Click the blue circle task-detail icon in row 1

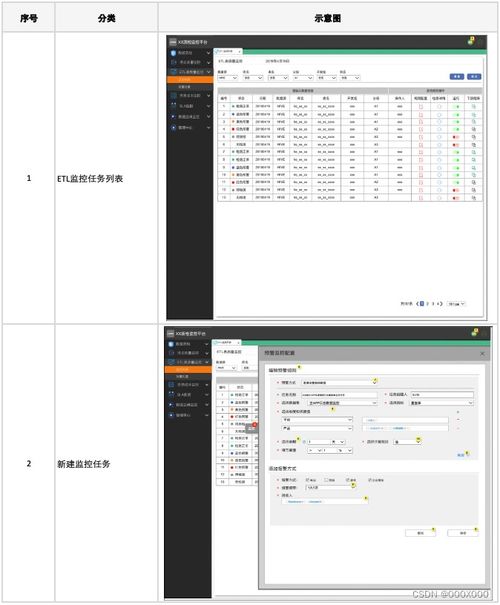[439, 106]
